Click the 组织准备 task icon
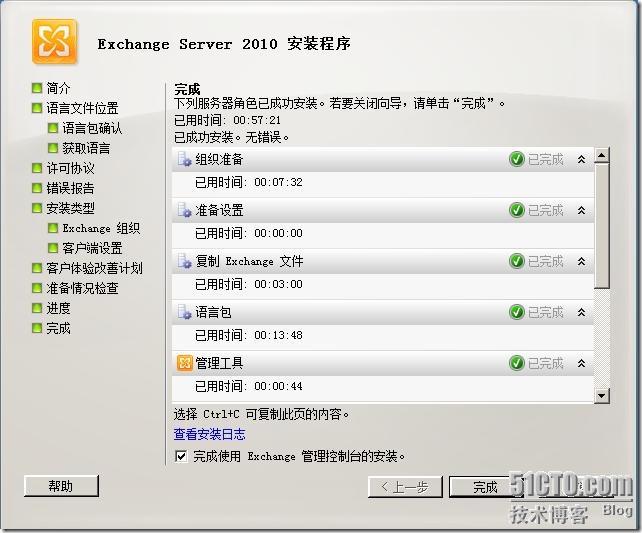Viewport: 642px width, 533px height. pyautogui.click(x=184, y=159)
